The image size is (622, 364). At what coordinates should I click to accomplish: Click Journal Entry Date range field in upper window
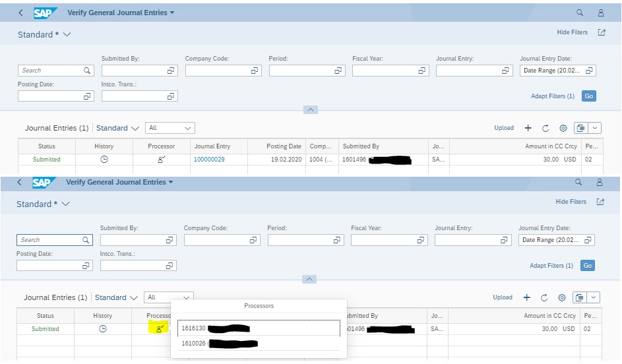pos(558,70)
